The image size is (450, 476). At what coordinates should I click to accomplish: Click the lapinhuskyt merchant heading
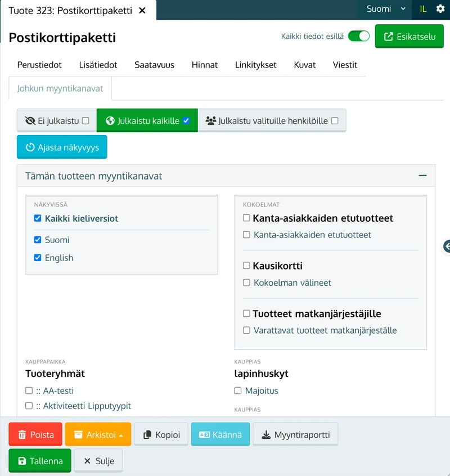pyautogui.click(x=261, y=374)
